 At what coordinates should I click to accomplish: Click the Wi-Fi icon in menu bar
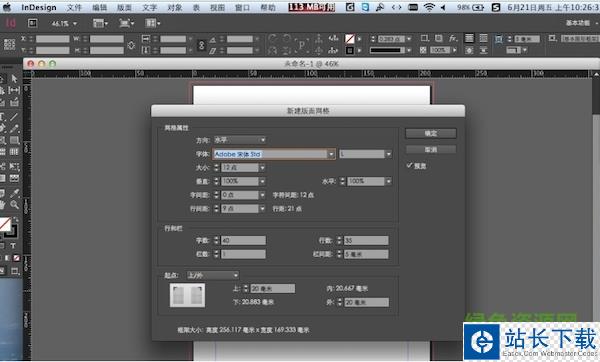tap(429, 7)
